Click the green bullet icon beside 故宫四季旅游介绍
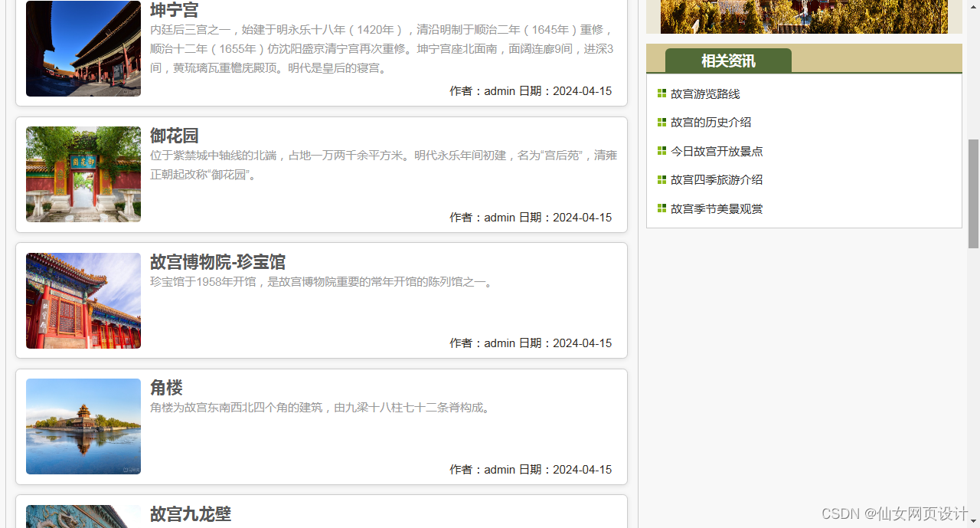 coord(661,179)
